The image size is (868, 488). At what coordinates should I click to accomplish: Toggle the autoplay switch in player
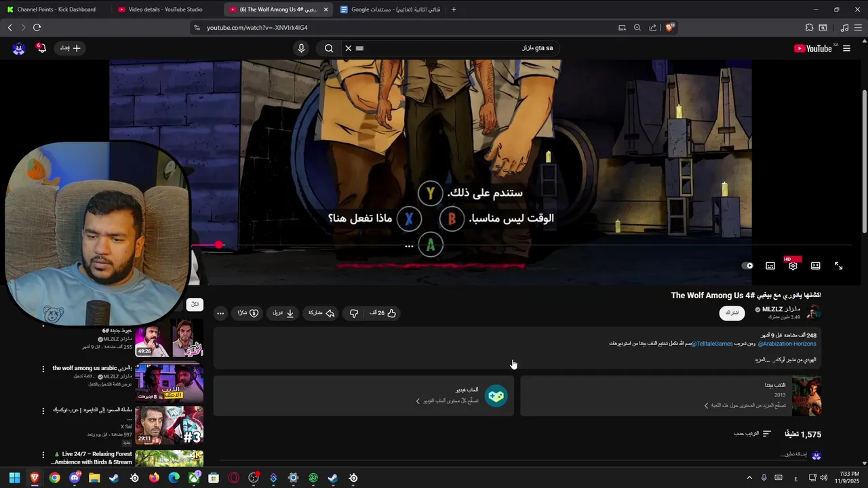click(747, 266)
